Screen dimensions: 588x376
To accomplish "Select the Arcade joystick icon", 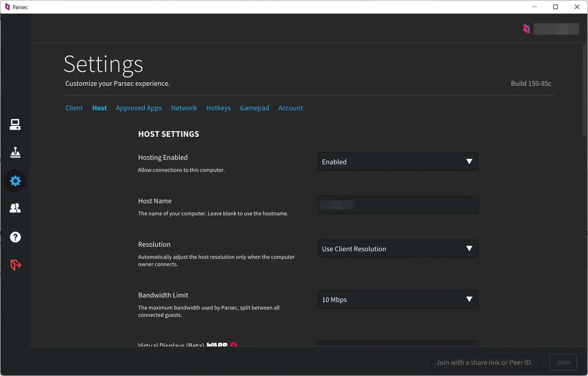I will [x=15, y=152].
